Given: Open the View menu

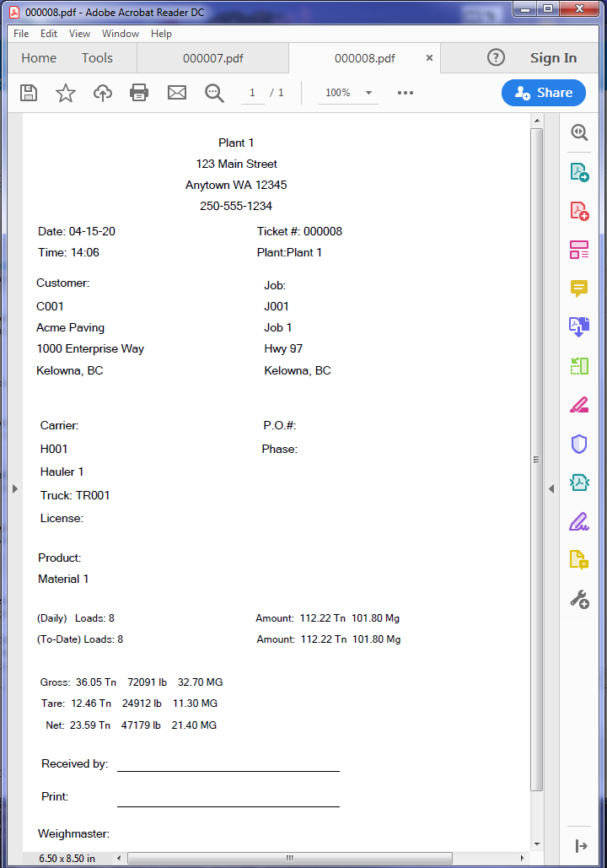Looking at the screenshot, I should (x=80, y=34).
